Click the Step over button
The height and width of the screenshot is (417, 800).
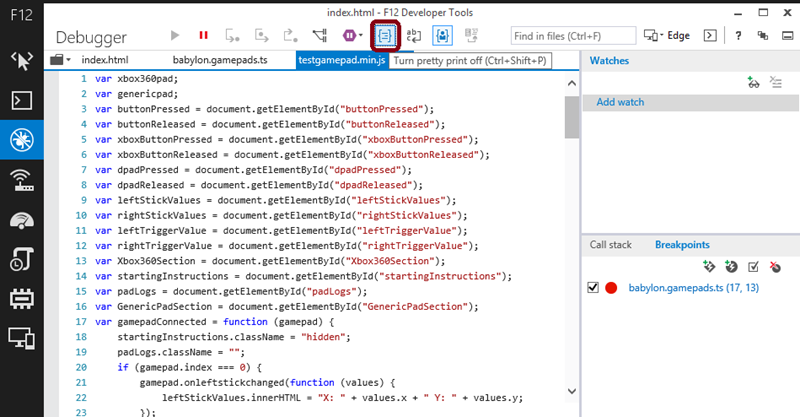(x=262, y=35)
